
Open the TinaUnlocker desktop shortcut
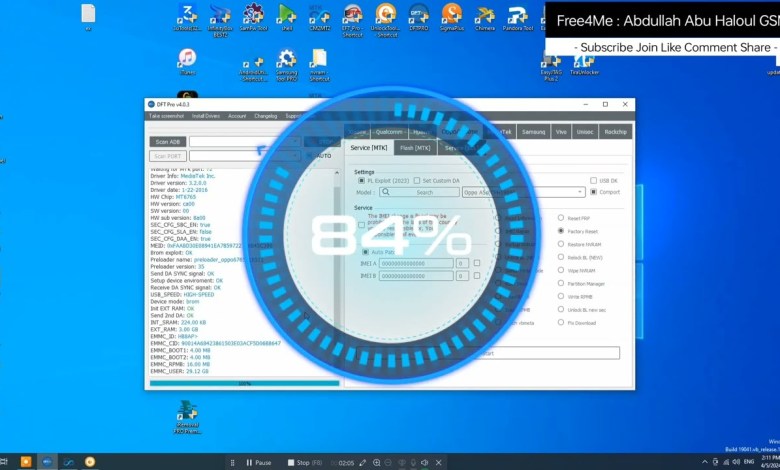click(583, 61)
